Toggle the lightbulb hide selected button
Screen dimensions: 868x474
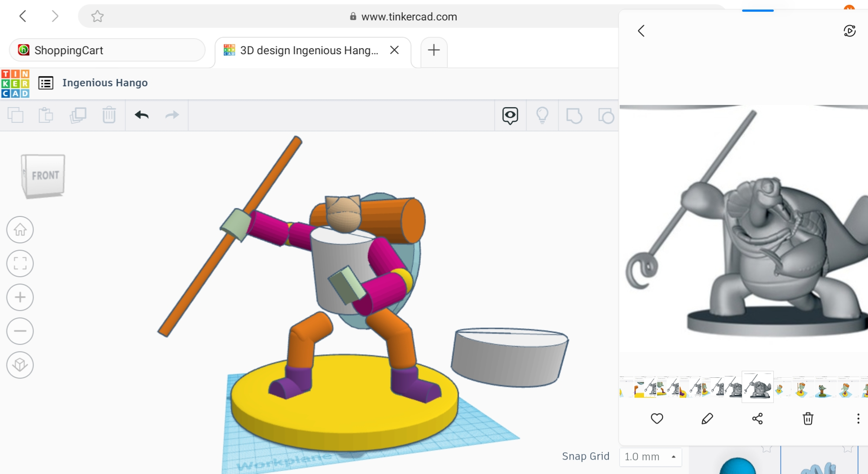(542, 115)
